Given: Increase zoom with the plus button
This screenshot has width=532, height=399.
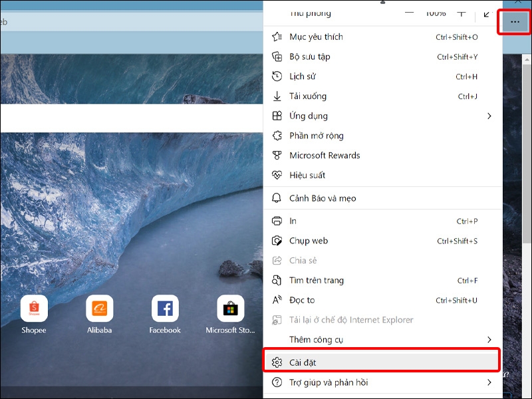Looking at the screenshot, I should tap(461, 13).
